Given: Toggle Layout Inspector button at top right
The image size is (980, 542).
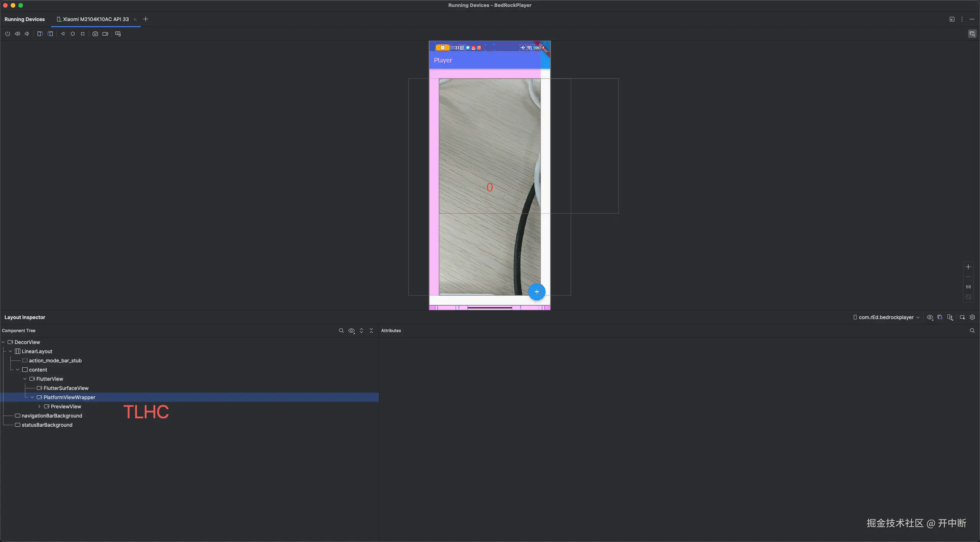Looking at the screenshot, I should pos(972,34).
